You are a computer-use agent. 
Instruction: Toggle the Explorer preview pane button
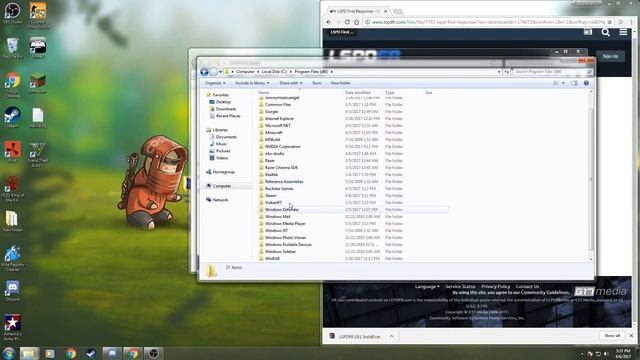pos(574,83)
